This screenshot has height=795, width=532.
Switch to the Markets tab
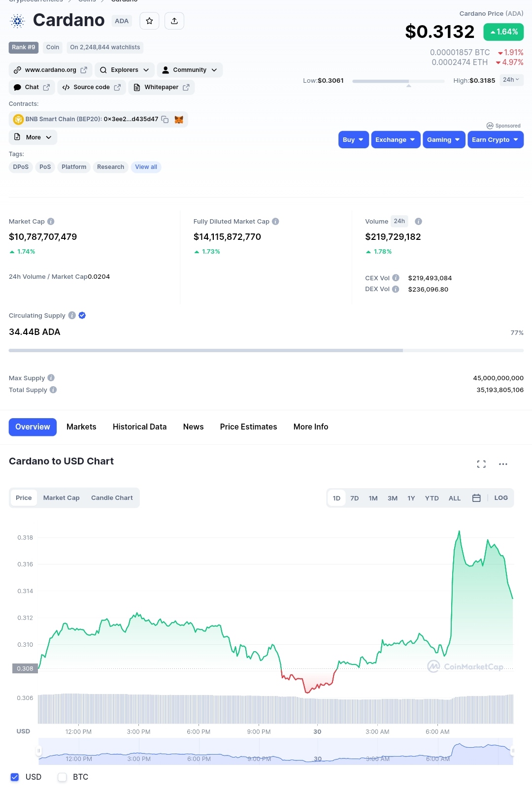[81, 427]
